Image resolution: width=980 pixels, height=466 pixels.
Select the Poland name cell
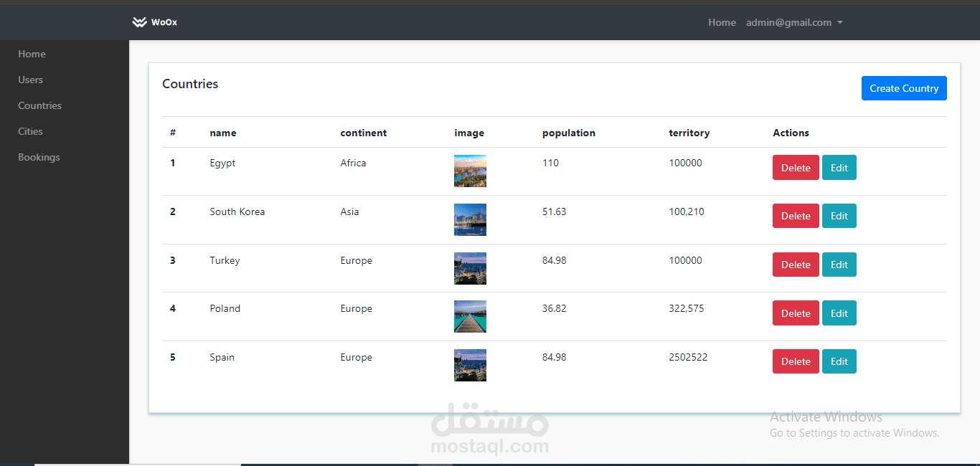coord(225,308)
